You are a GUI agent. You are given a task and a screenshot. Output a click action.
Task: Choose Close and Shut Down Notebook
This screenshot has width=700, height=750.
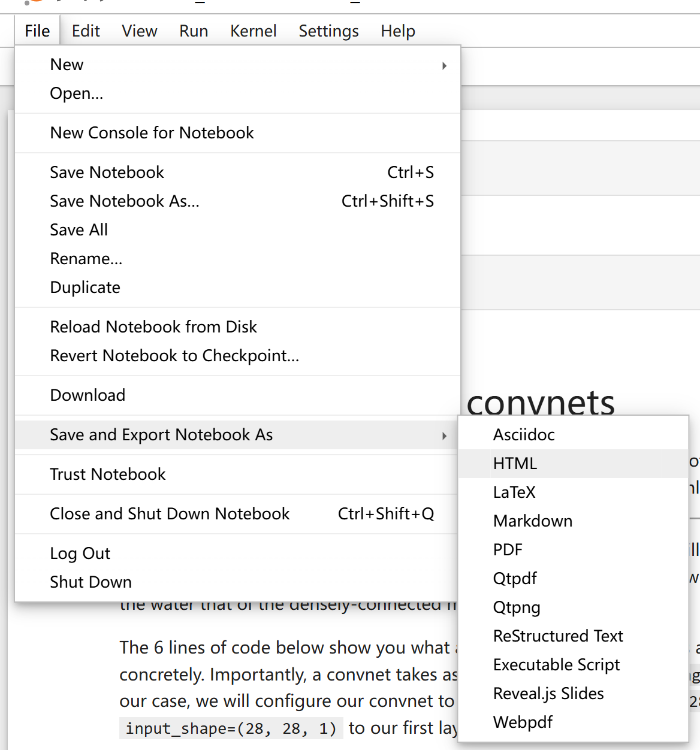coord(170,513)
